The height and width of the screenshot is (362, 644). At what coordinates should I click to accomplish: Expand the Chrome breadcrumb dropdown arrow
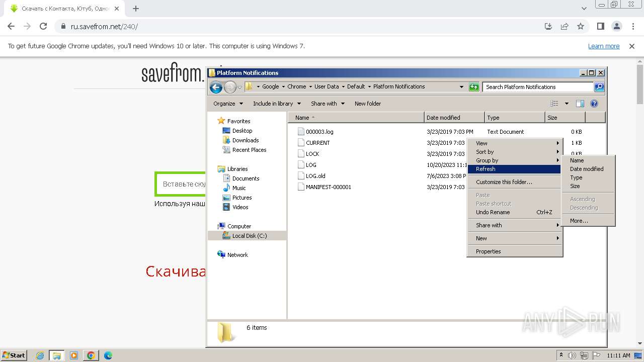(310, 86)
